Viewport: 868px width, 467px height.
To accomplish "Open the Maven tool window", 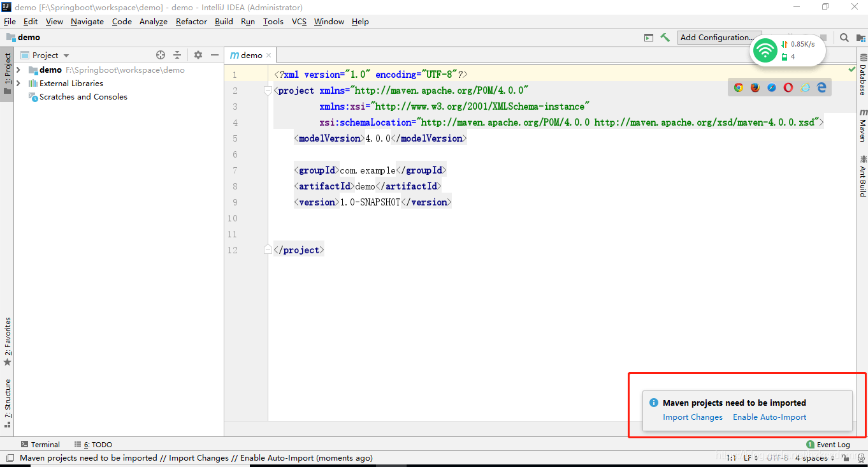I will [x=862, y=125].
